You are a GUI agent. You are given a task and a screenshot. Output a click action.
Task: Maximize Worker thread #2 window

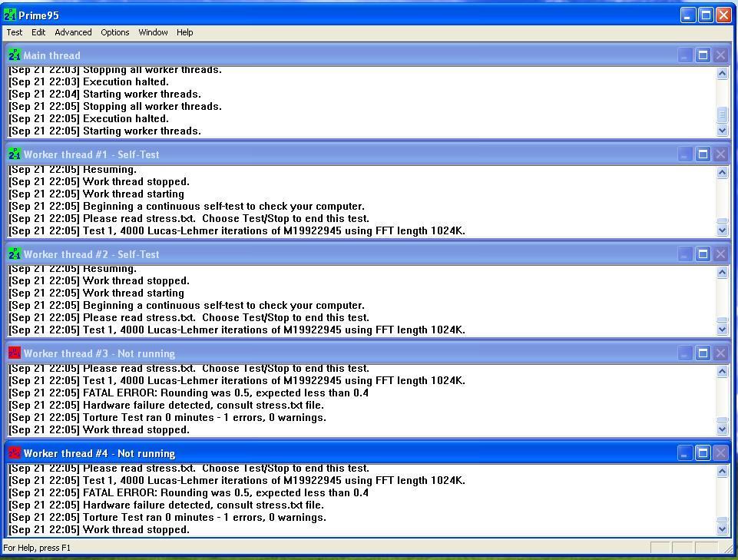(703, 254)
